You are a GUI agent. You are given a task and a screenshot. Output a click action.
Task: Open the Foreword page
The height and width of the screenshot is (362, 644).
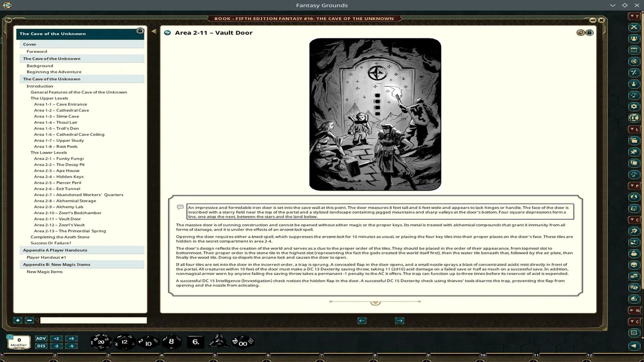tap(37, 51)
